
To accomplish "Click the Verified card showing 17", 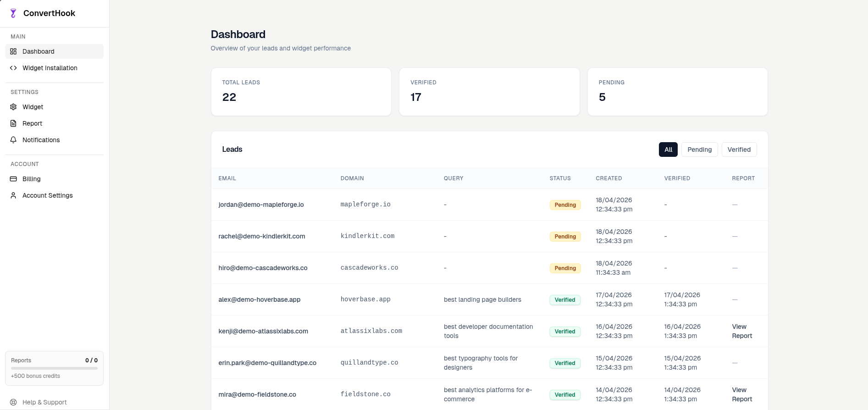I will coord(489,92).
